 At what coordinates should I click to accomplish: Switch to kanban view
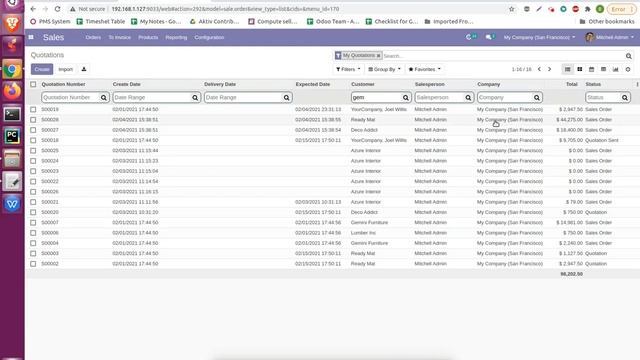click(x=580, y=69)
